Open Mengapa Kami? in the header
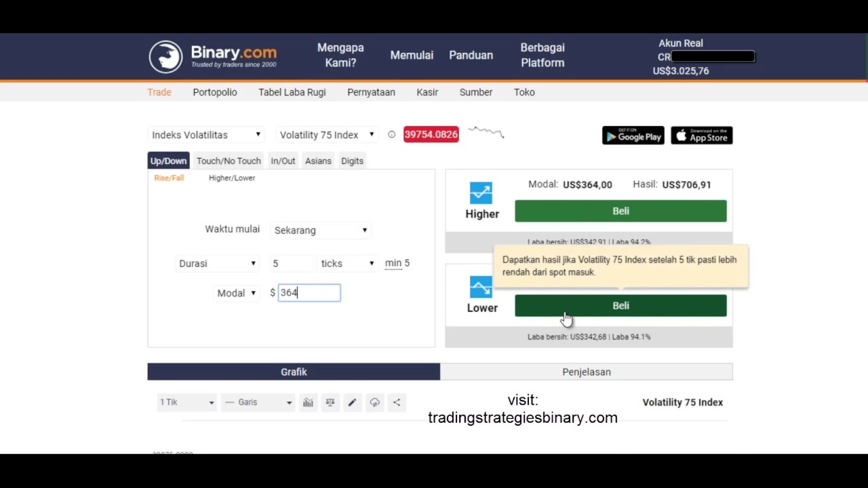The height and width of the screenshot is (488, 868). click(x=340, y=56)
